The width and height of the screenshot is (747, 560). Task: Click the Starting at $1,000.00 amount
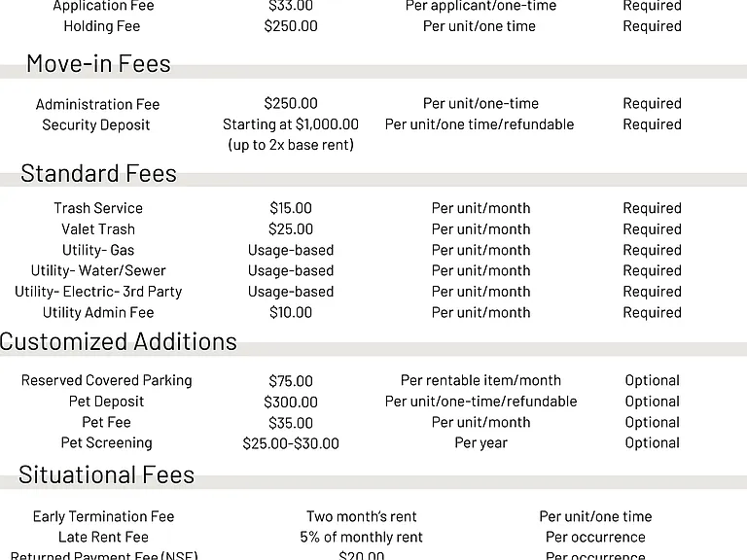coord(291,124)
